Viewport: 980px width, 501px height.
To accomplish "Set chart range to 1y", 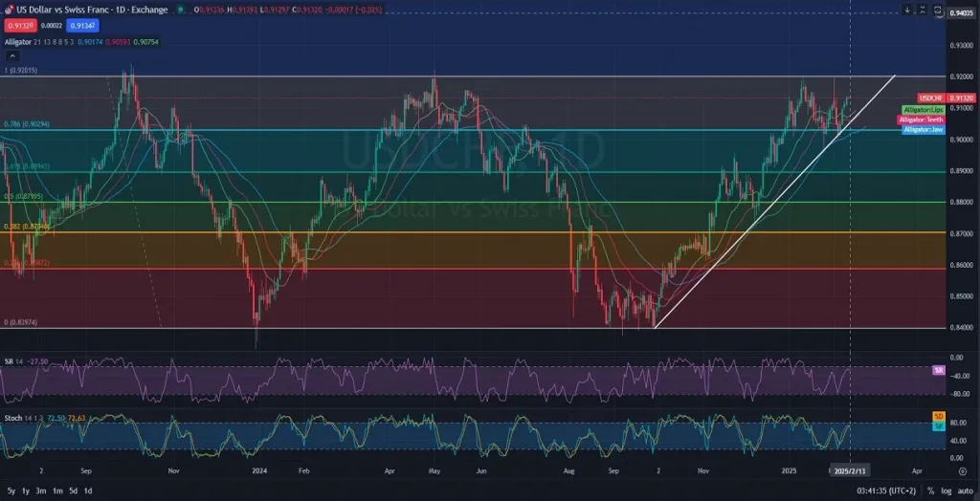I will pos(26,491).
